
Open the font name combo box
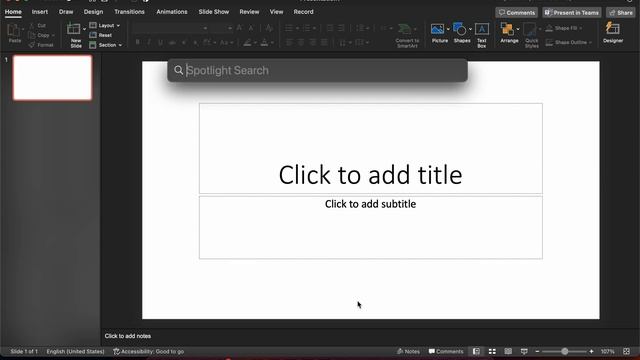[171, 28]
